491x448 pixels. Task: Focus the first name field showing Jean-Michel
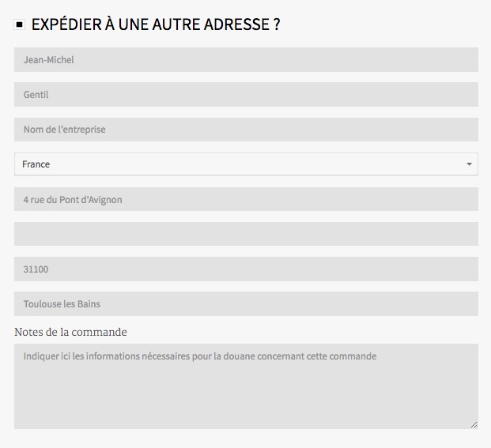click(246, 59)
